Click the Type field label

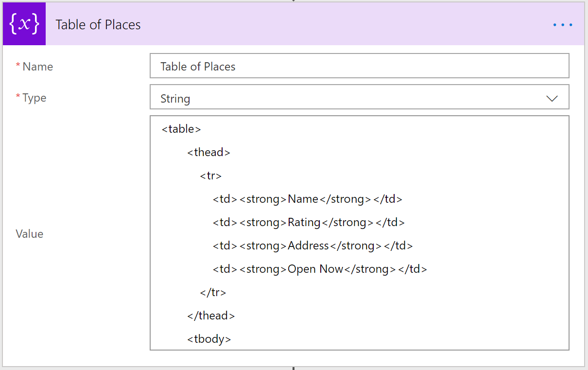(x=34, y=98)
